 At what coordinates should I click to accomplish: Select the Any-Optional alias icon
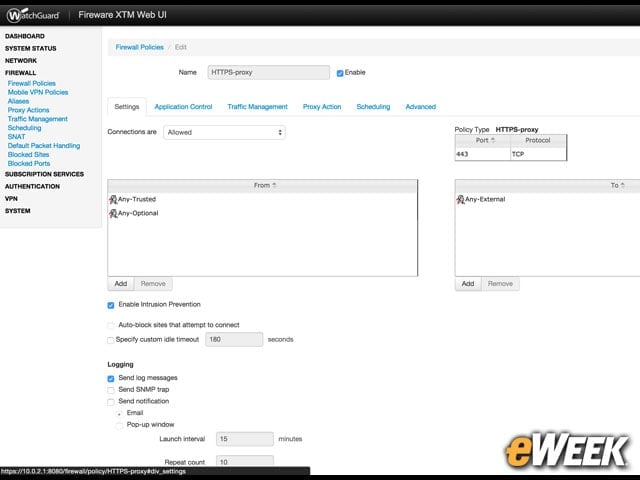pos(113,213)
